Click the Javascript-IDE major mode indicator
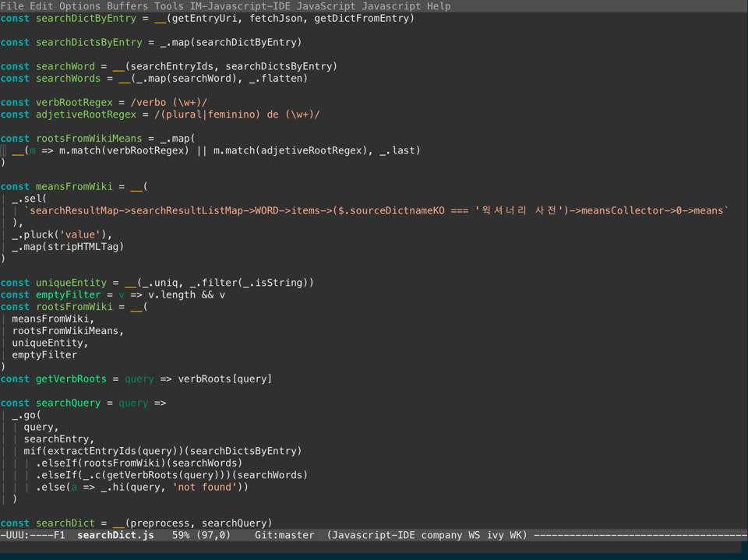The image size is (748, 560). tap(373, 535)
